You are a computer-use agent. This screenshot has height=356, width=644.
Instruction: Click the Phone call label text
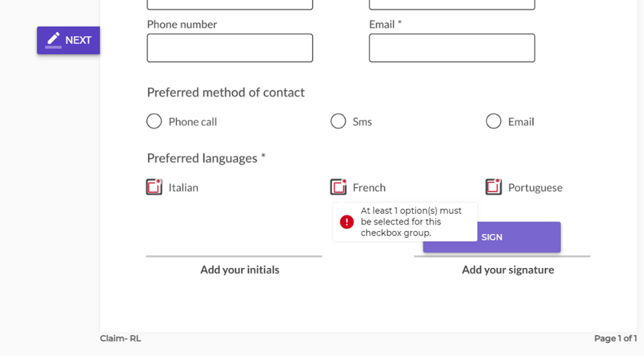193,122
